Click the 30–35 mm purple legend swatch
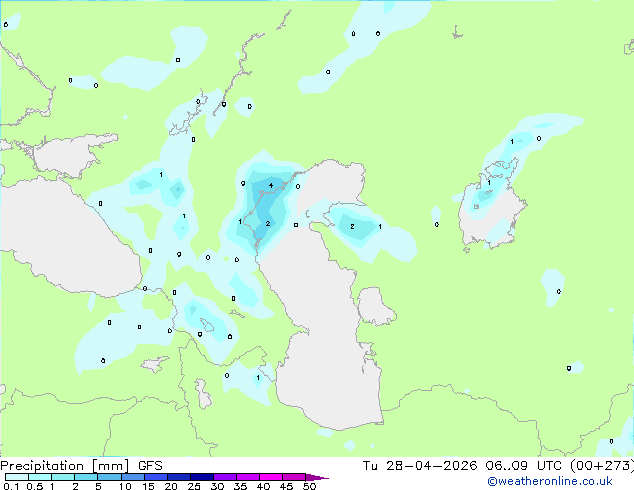Image resolution: width=634 pixels, height=490 pixels. (224, 477)
